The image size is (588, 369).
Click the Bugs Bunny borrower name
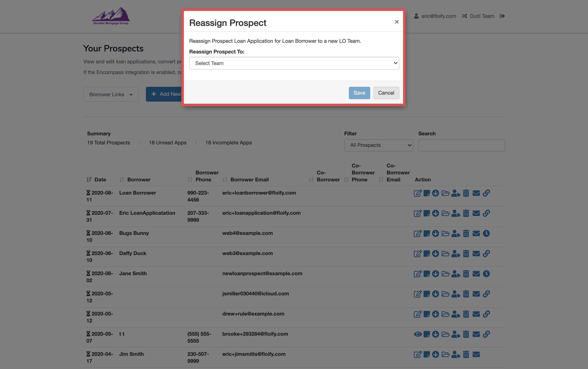134,233
